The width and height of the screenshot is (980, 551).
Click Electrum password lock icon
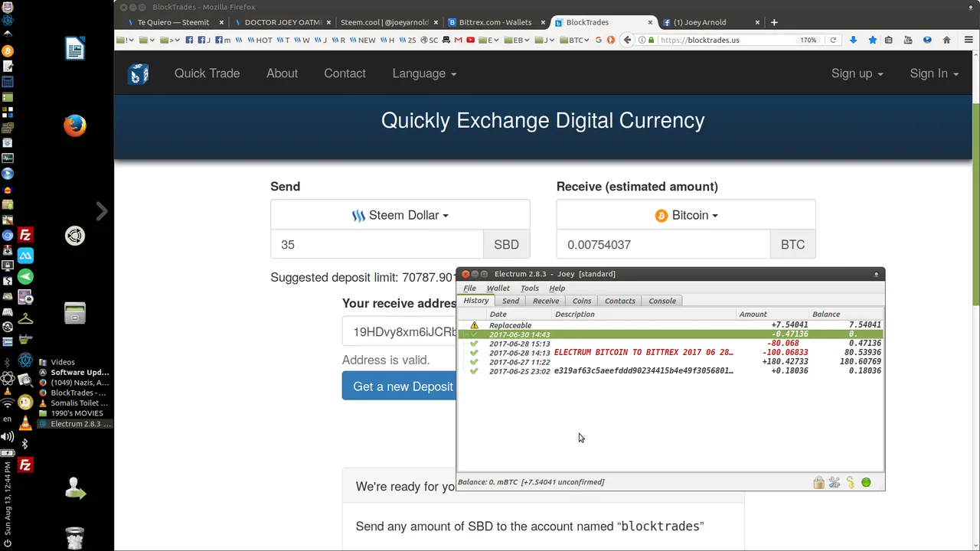(x=818, y=483)
